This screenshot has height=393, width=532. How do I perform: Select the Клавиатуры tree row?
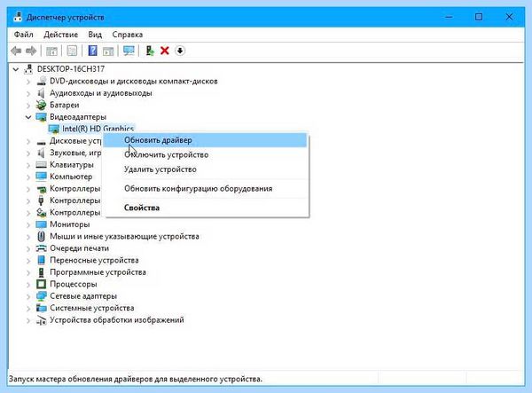coord(72,165)
